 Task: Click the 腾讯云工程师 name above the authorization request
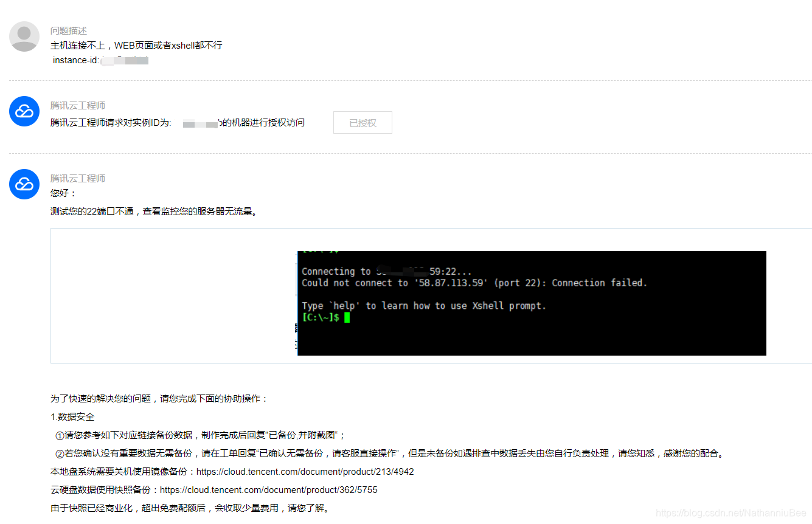(78, 106)
